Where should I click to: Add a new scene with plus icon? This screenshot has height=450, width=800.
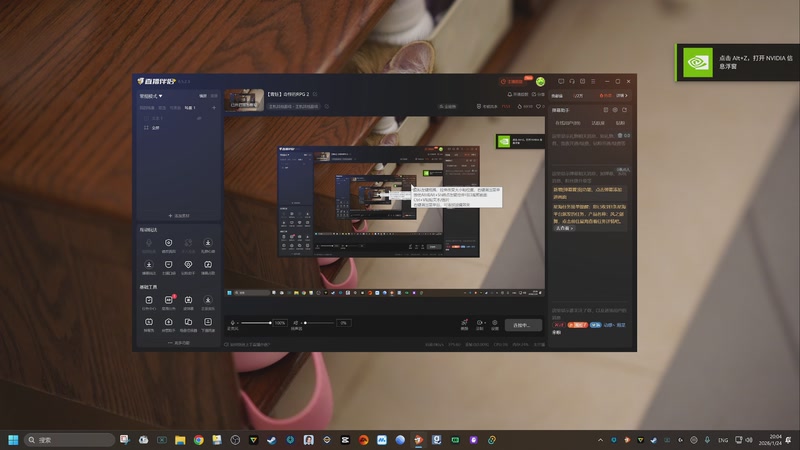tap(214, 108)
